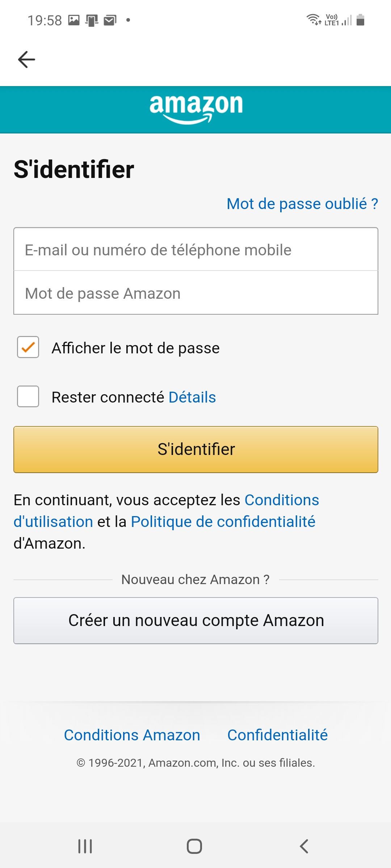Tap the Wi-Fi status icon
Viewport: 391px width, 868px height.
coord(314,19)
